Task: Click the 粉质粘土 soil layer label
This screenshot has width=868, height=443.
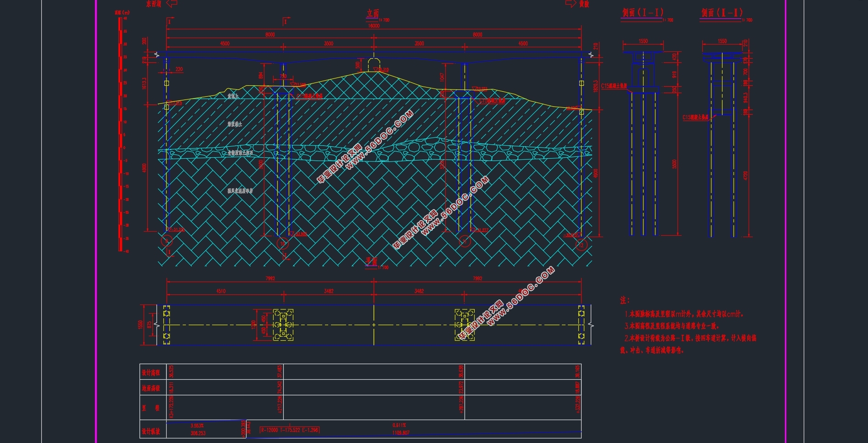Action: pyautogui.click(x=235, y=124)
